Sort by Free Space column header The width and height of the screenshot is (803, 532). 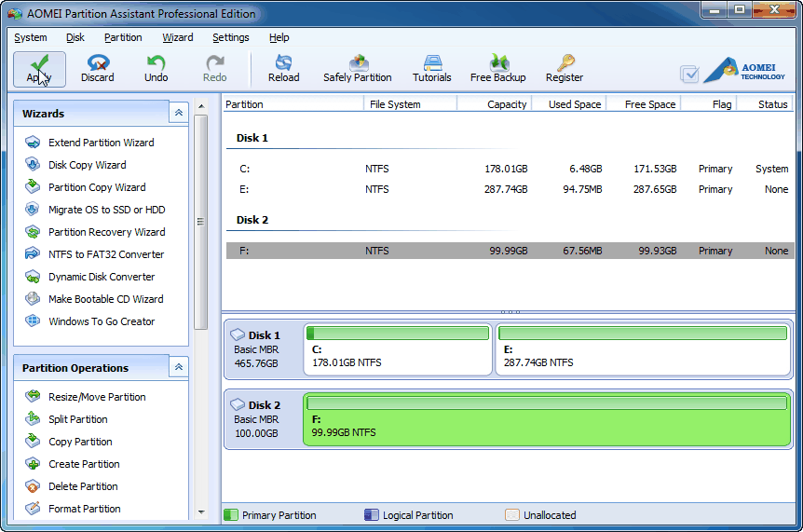point(644,104)
